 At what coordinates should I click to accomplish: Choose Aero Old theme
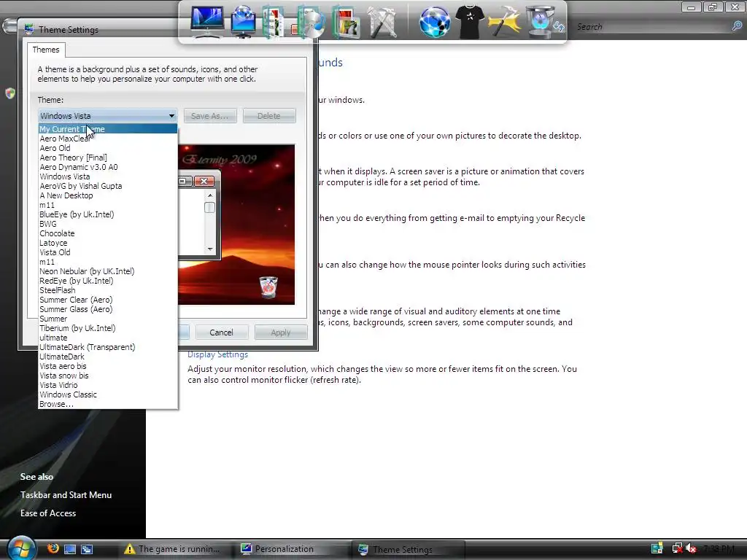(108, 148)
